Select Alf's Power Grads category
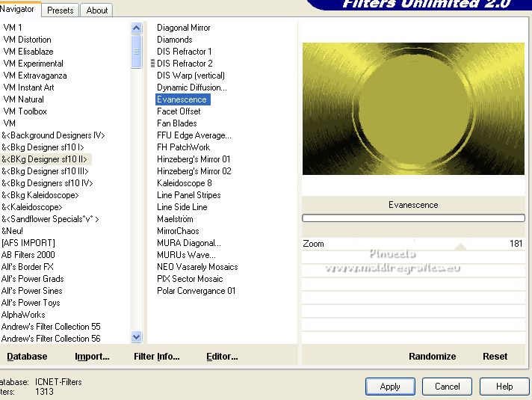 point(33,278)
